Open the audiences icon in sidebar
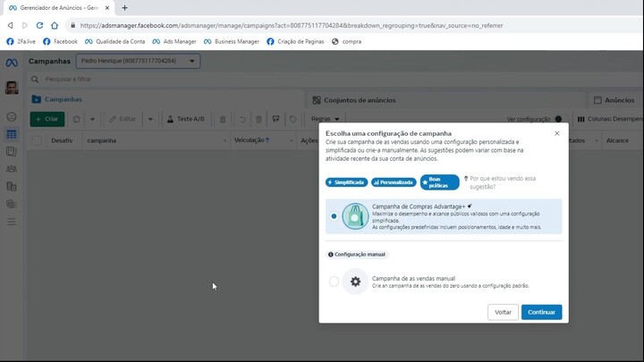The width and height of the screenshot is (644, 362). pos(12,169)
